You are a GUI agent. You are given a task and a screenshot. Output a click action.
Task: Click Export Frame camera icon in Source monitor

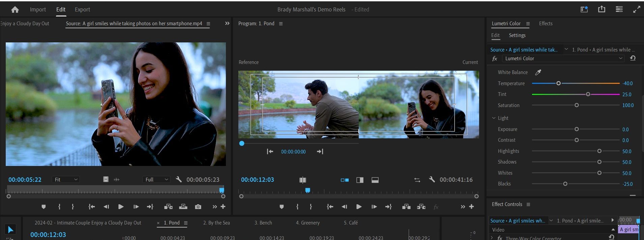click(x=198, y=207)
